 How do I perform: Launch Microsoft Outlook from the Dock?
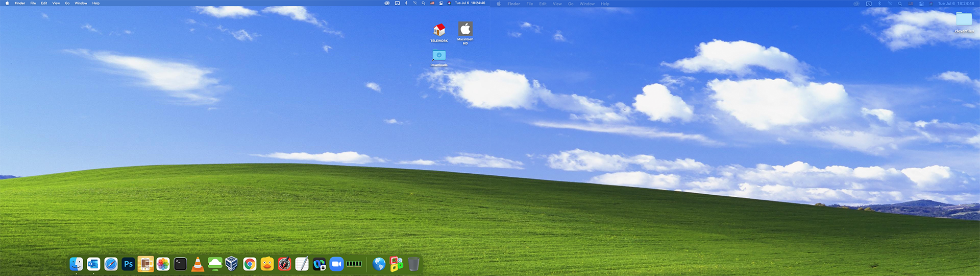(93, 264)
